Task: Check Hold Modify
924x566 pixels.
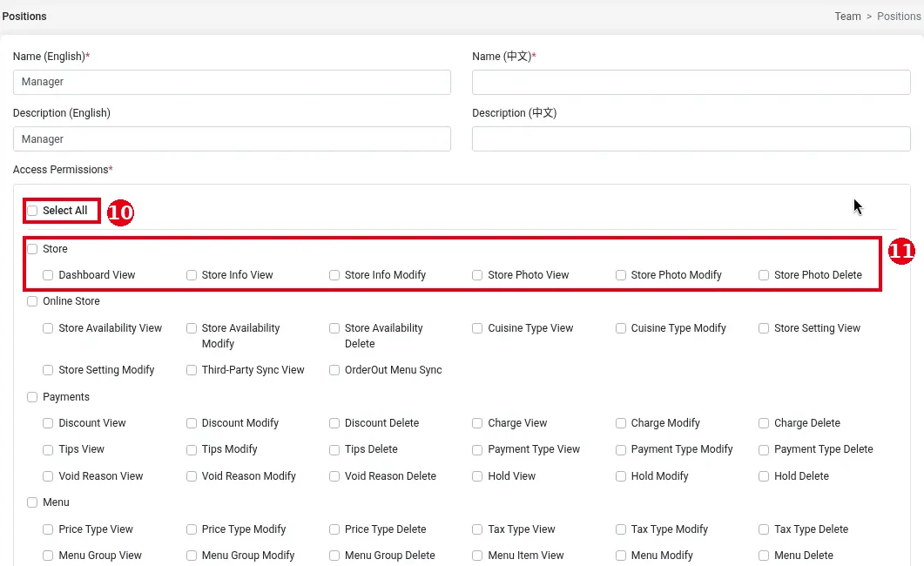Action: (x=621, y=476)
